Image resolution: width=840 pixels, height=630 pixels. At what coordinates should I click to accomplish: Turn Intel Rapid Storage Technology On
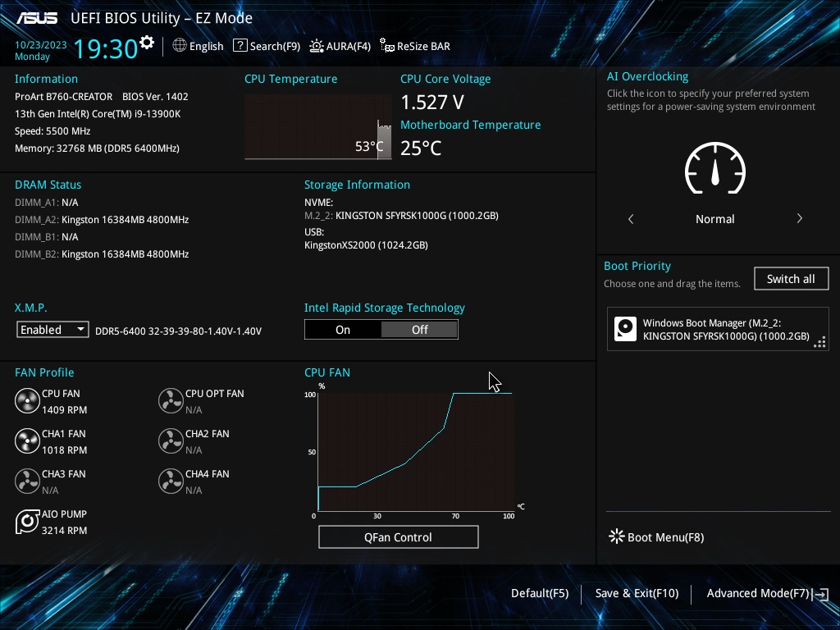pos(343,330)
